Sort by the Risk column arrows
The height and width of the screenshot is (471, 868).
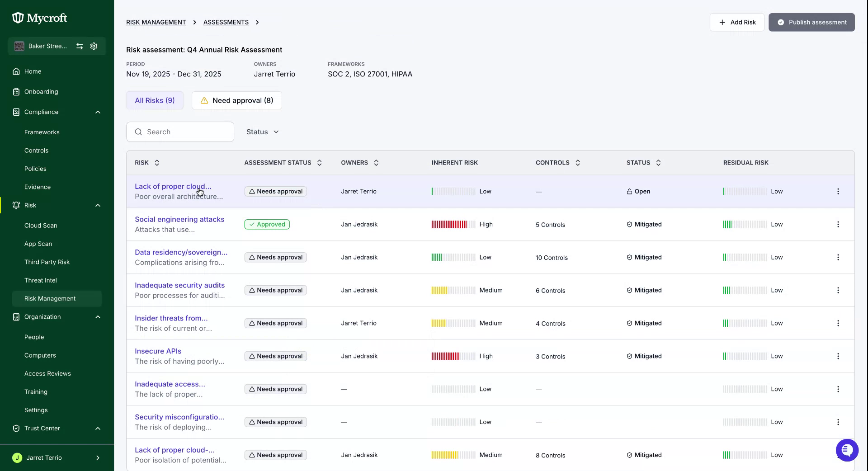point(157,163)
